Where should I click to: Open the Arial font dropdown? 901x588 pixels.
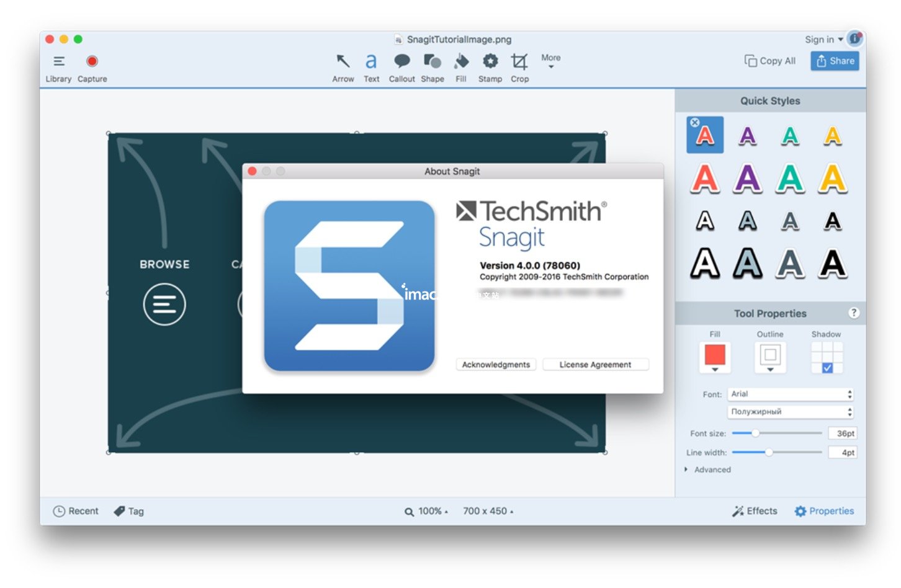(791, 394)
